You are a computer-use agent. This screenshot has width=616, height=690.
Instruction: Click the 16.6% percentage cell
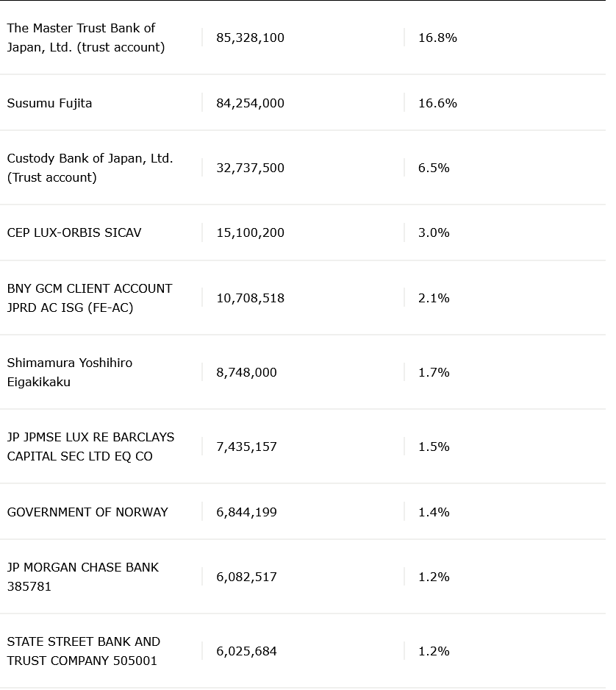(437, 103)
